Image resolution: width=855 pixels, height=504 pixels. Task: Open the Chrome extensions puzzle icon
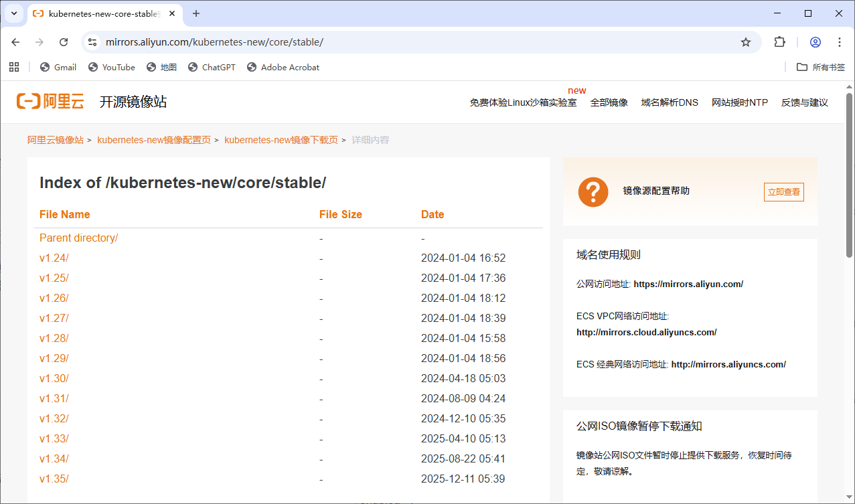click(x=779, y=42)
